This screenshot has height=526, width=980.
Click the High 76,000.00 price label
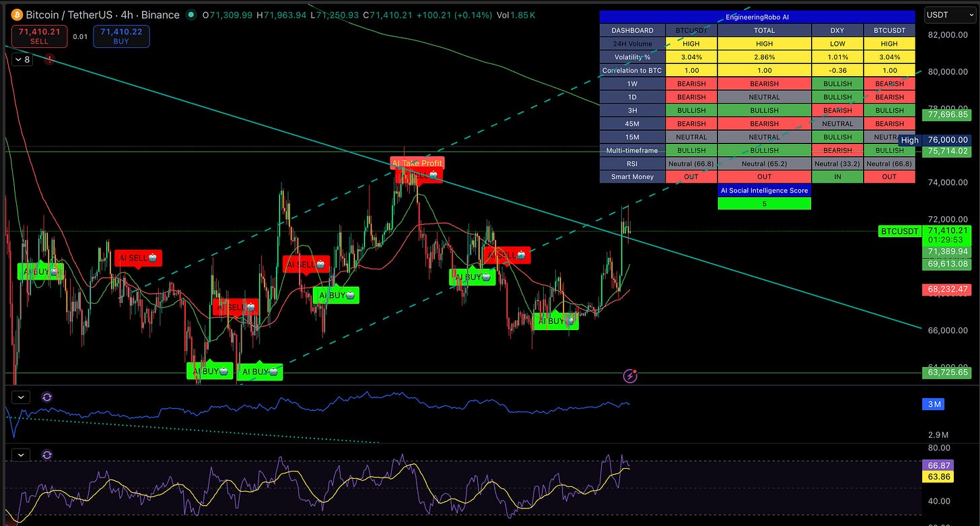click(936, 140)
